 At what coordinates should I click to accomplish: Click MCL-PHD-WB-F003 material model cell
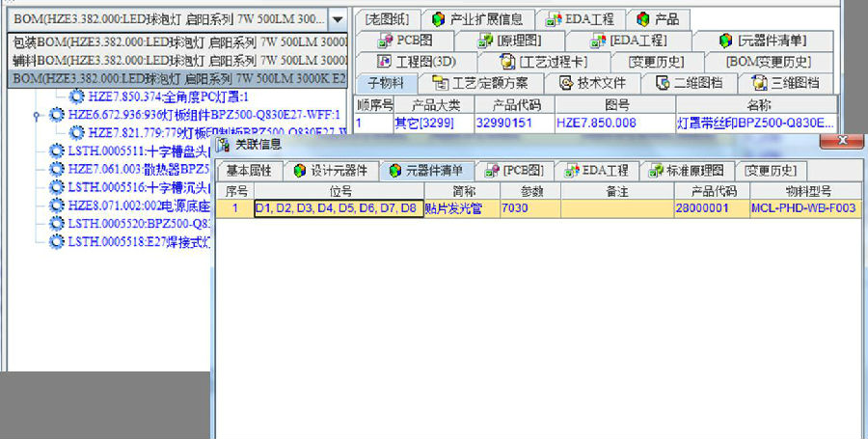coord(806,208)
